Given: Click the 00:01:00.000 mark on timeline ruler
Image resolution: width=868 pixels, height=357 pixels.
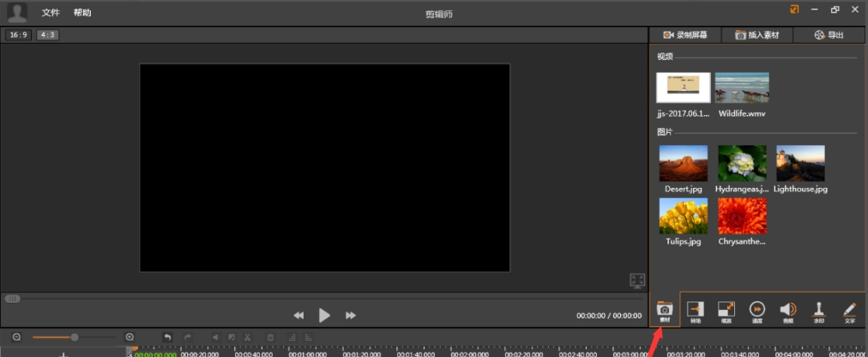Looking at the screenshot, I should pyautogui.click(x=308, y=354).
